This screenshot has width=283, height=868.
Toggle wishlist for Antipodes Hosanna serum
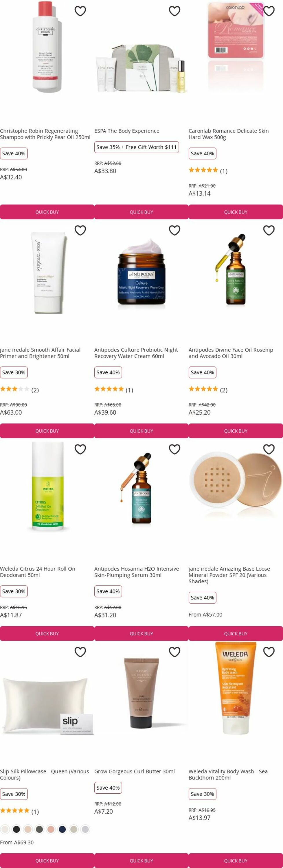tap(174, 449)
